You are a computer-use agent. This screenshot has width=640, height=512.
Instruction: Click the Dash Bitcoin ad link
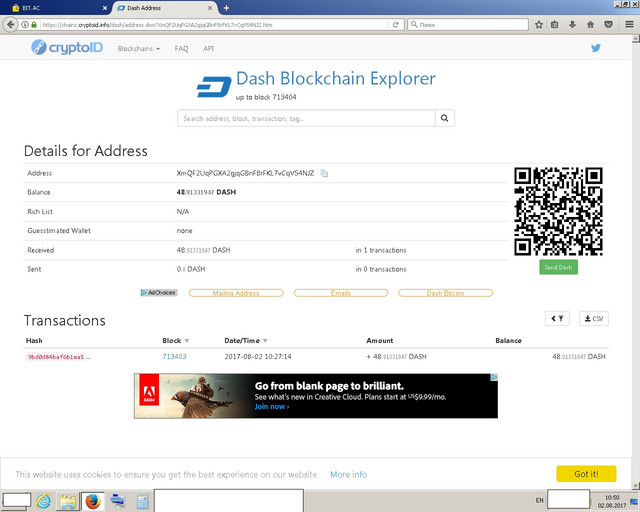445,293
